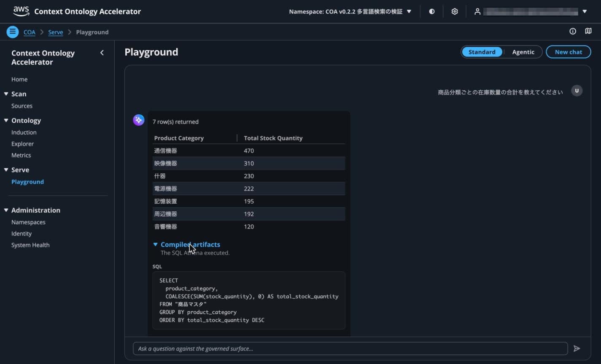Click the Serve breadcrumb link

point(56,32)
